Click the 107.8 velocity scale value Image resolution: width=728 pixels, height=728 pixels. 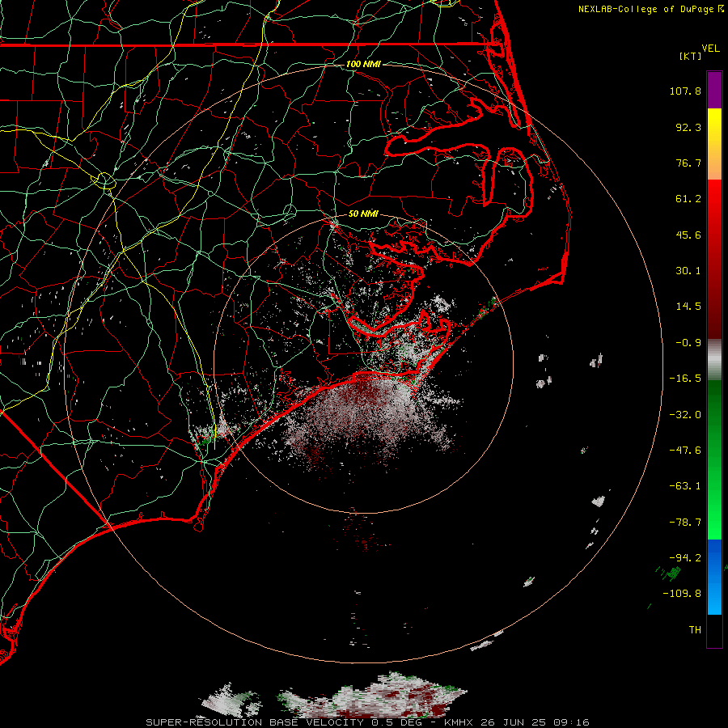pos(685,91)
